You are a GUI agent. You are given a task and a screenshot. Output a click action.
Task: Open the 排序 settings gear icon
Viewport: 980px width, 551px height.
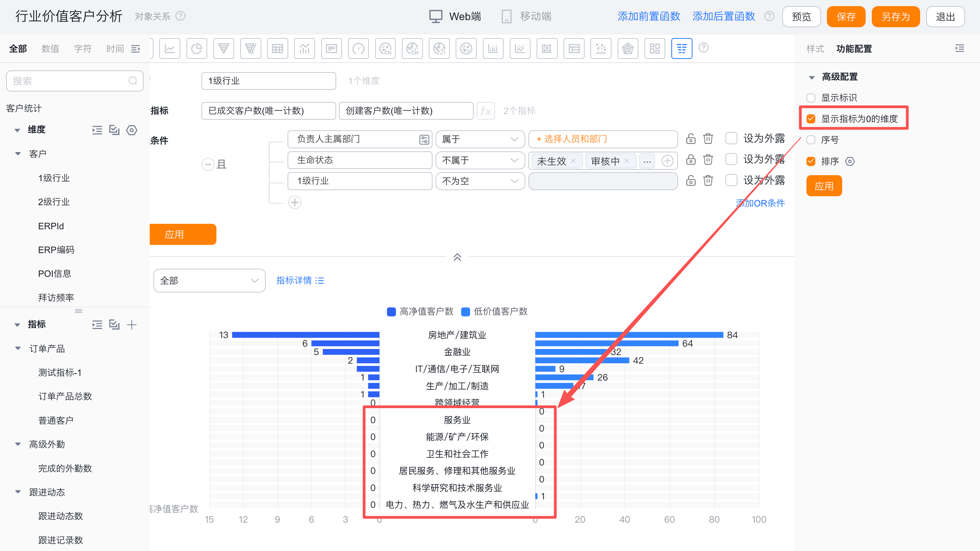850,161
